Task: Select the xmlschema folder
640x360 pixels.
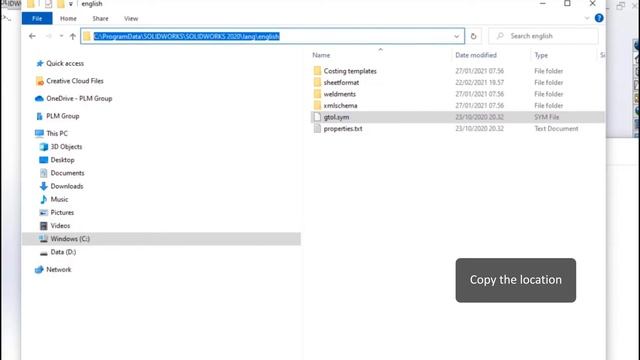Action: pyautogui.click(x=340, y=105)
